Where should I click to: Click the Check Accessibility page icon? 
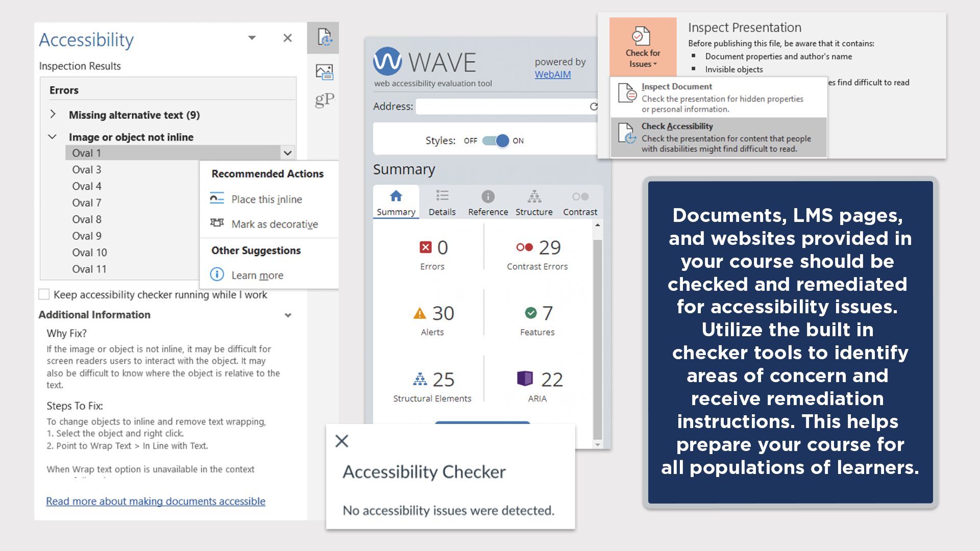click(x=627, y=134)
